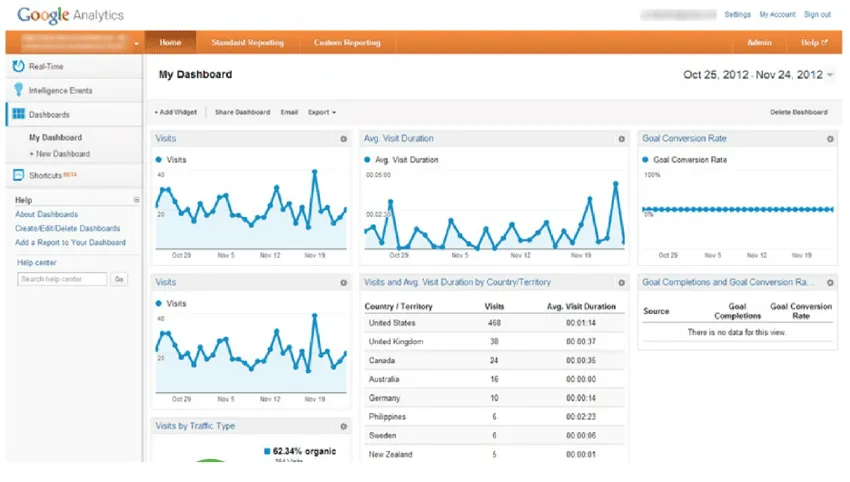Click the Country / Territory column header

coord(398,307)
